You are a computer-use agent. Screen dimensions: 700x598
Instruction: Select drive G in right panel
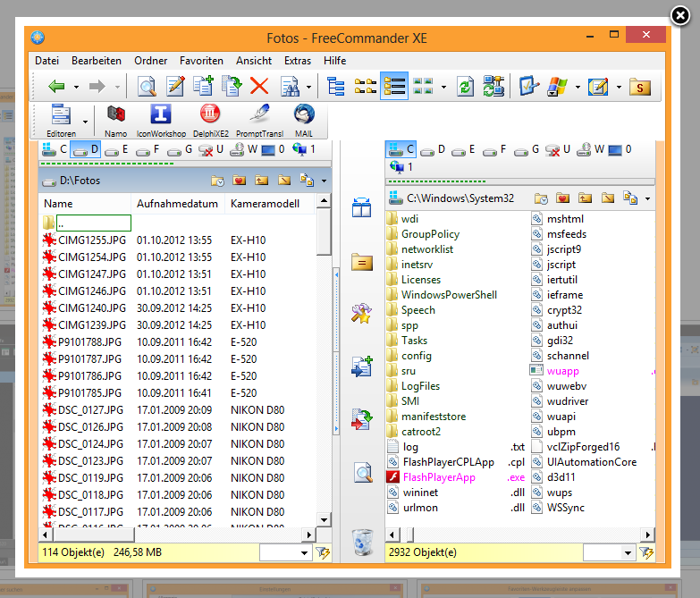(x=527, y=149)
